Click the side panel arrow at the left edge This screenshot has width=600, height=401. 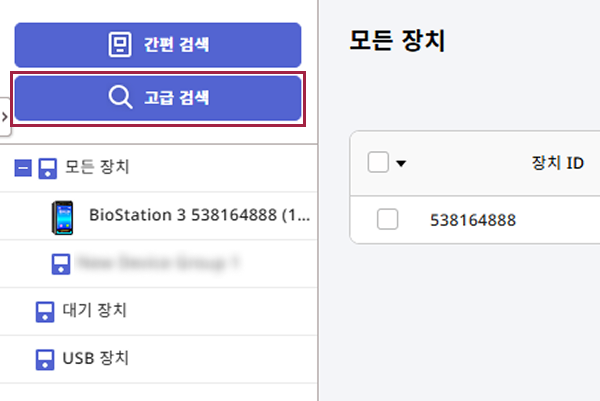(4, 117)
